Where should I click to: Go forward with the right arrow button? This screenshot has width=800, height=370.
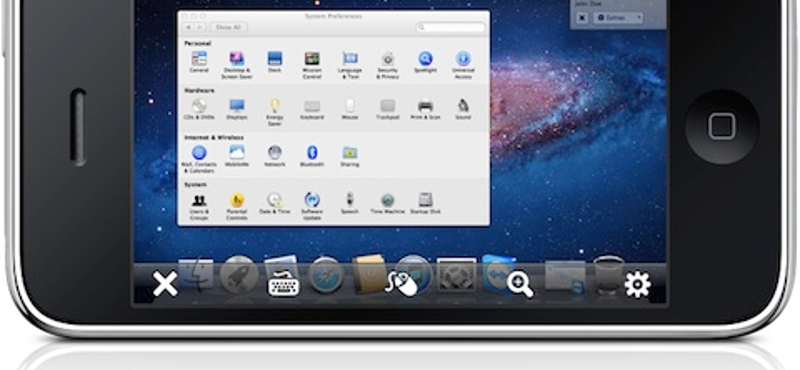201,27
